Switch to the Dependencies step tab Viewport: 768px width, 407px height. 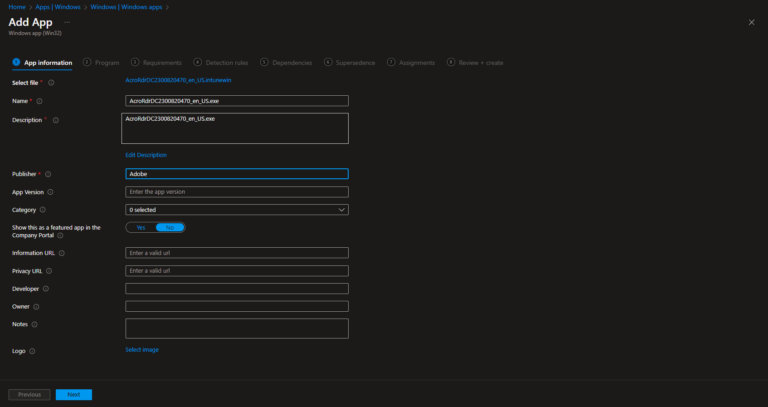coord(286,63)
